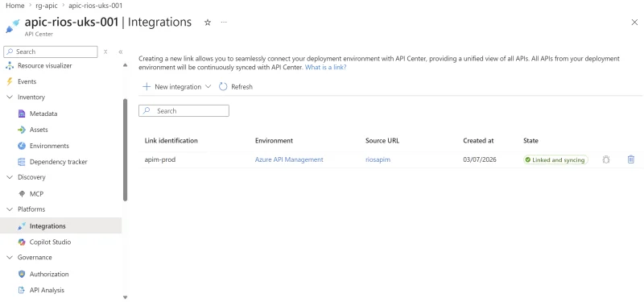
Task: Open MCP under Discovery
Action: pos(36,194)
